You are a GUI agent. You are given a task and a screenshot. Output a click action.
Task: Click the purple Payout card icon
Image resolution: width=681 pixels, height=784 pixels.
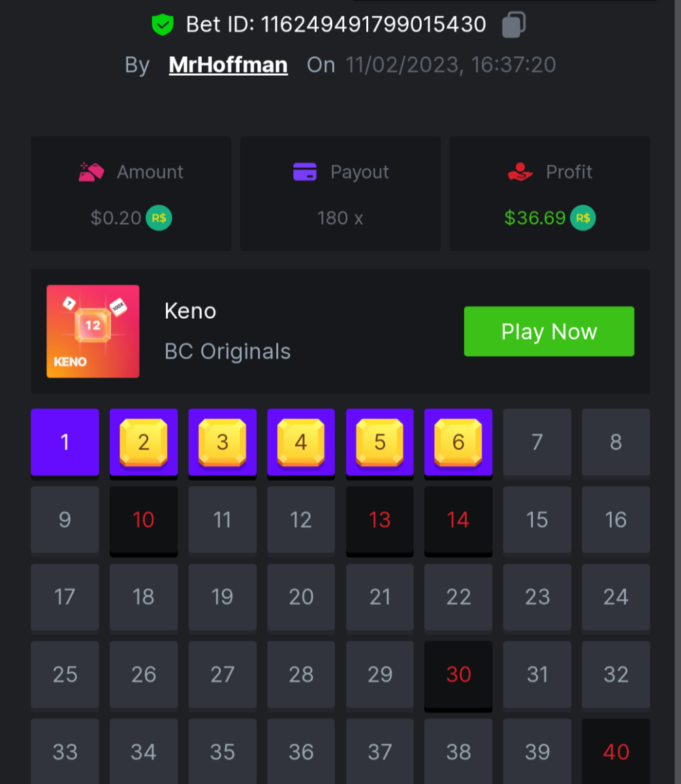click(305, 172)
